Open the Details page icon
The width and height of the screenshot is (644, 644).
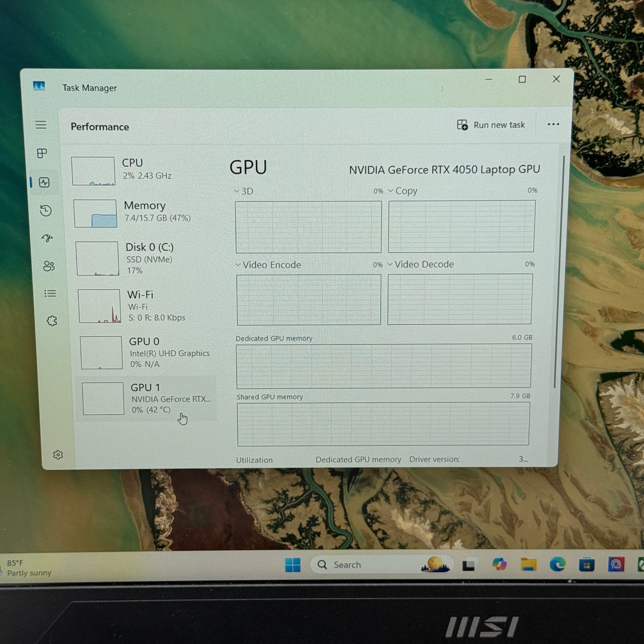pyautogui.click(x=50, y=293)
